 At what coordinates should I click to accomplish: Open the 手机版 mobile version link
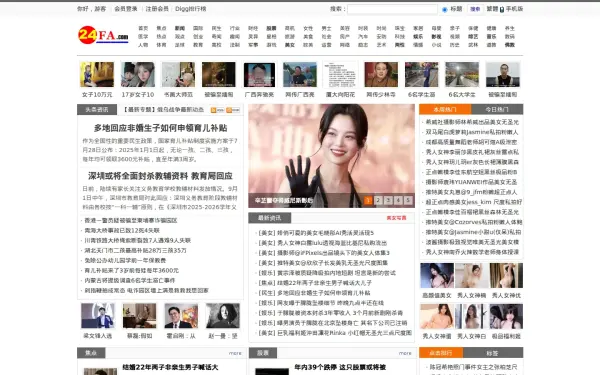tap(514, 9)
